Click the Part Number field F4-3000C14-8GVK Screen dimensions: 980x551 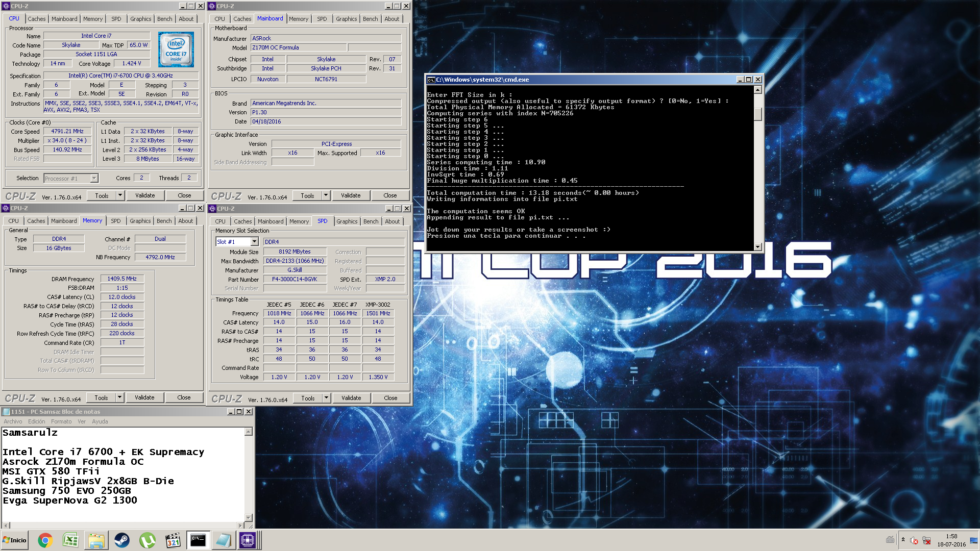point(295,279)
